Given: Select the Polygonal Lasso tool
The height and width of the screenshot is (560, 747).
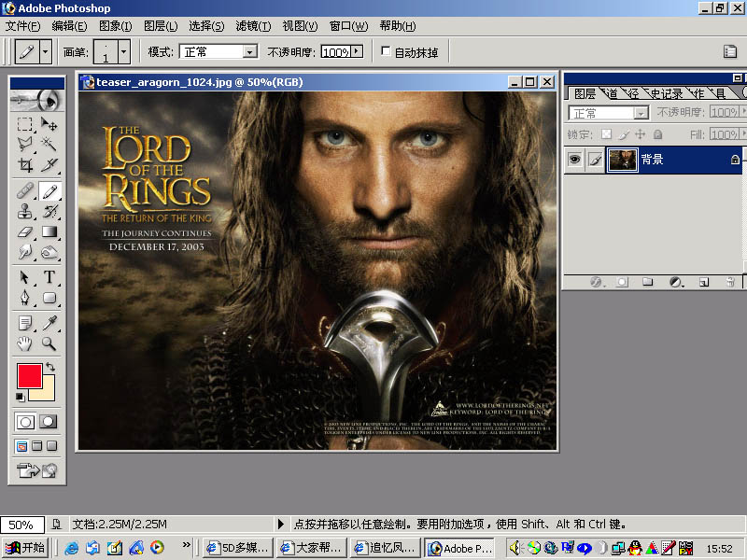Looking at the screenshot, I should click(25, 144).
